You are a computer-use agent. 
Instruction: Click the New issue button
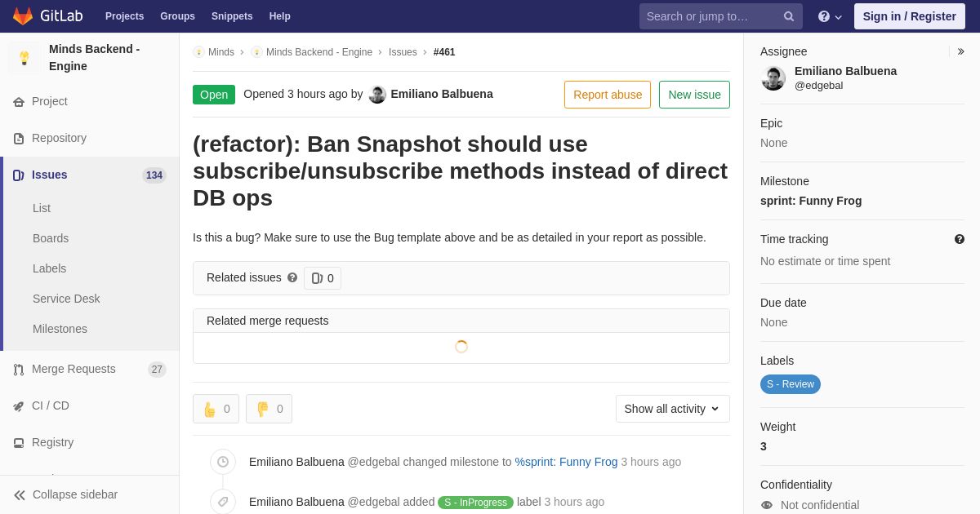[695, 95]
